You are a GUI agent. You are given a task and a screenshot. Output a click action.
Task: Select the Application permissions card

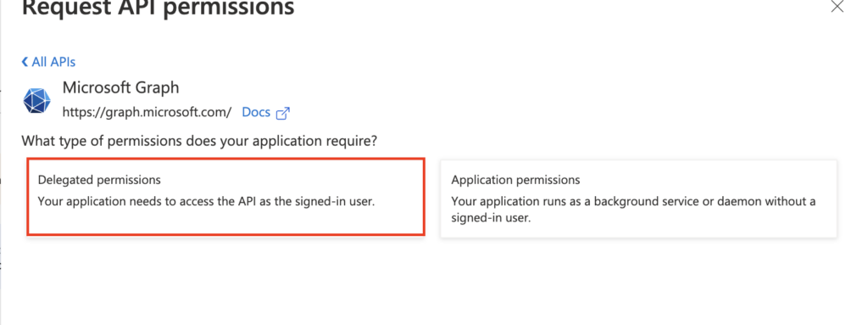tap(638, 199)
